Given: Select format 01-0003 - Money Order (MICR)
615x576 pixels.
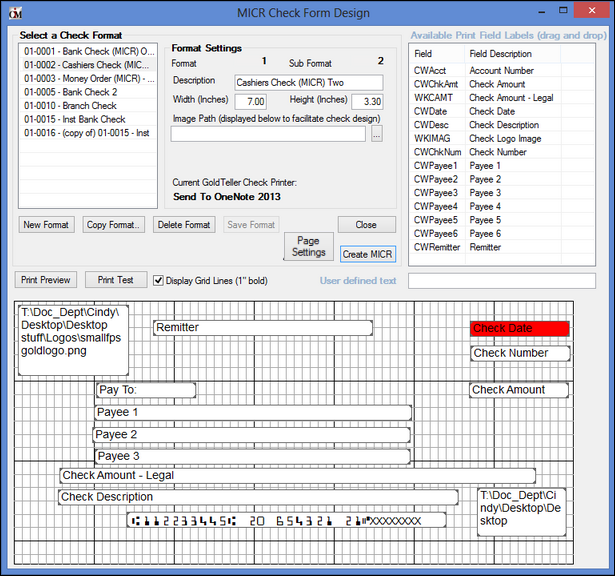Looking at the screenshot, I should 88,78.
